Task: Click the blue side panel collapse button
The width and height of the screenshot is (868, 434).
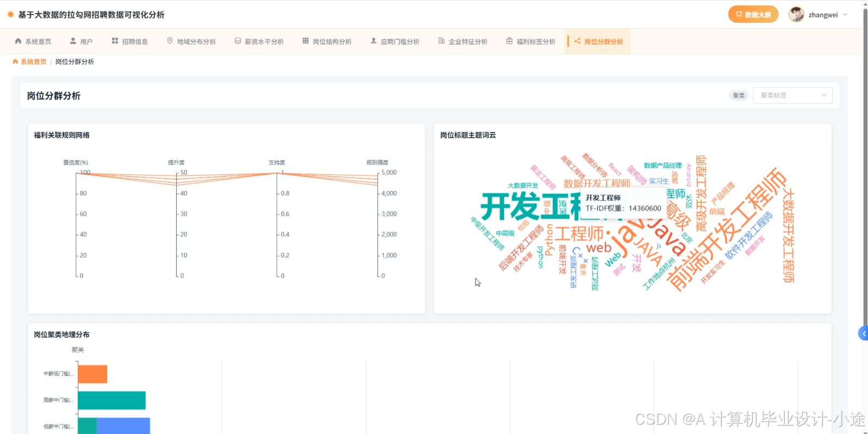Action: (x=863, y=333)
